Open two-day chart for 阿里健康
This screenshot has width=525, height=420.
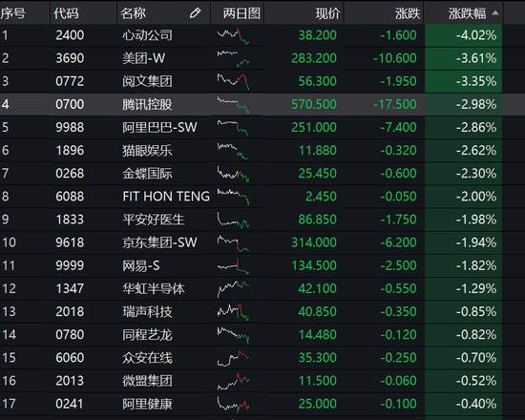coord(233,405)
